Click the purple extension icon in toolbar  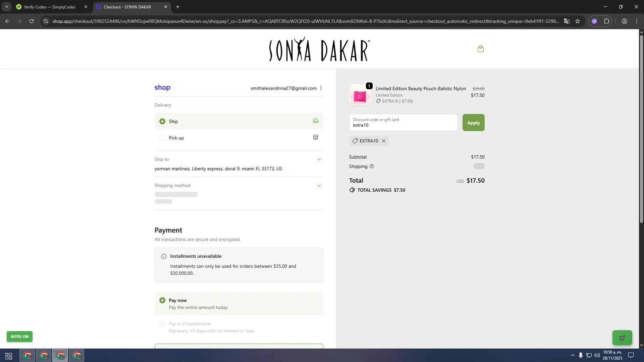[594, 21]
